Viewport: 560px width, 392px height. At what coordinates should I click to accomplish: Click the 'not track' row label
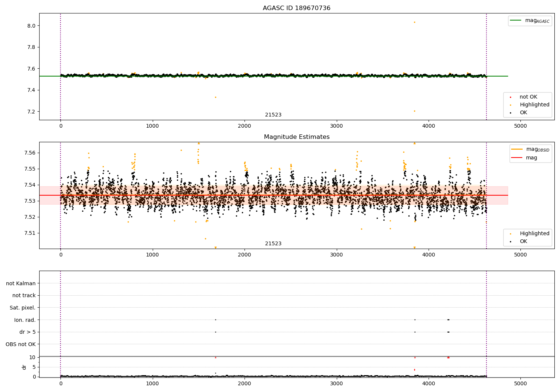pyautogui.click(x=24, y=295)
